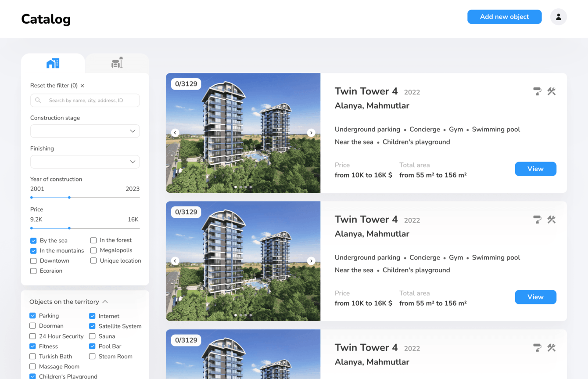Open the Construction stage dropdown
The width and height of the screenshot is (588, 379).
(x=85, y=131)
